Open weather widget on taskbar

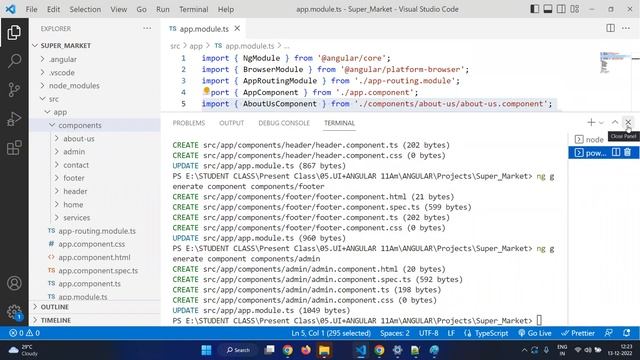[24, 350]
